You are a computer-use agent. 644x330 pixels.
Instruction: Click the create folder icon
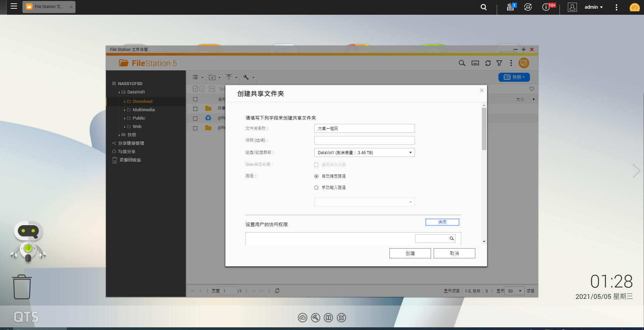pos(213,77)
